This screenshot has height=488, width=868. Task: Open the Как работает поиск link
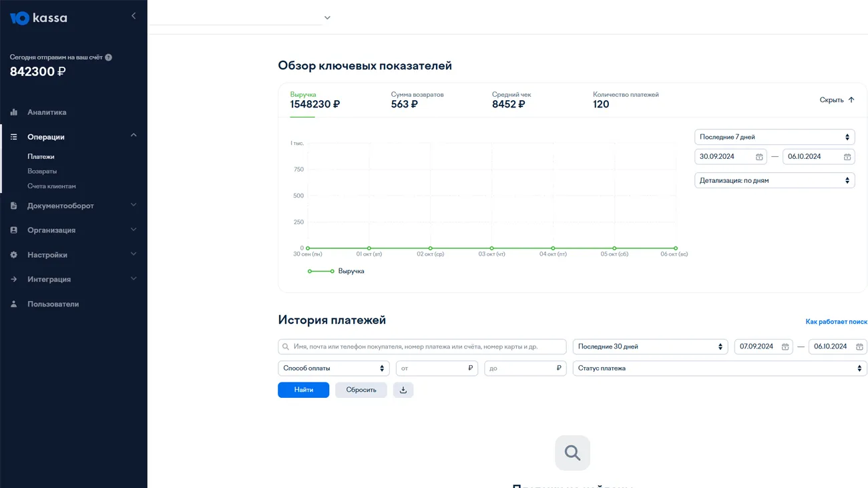pos(836,322)
